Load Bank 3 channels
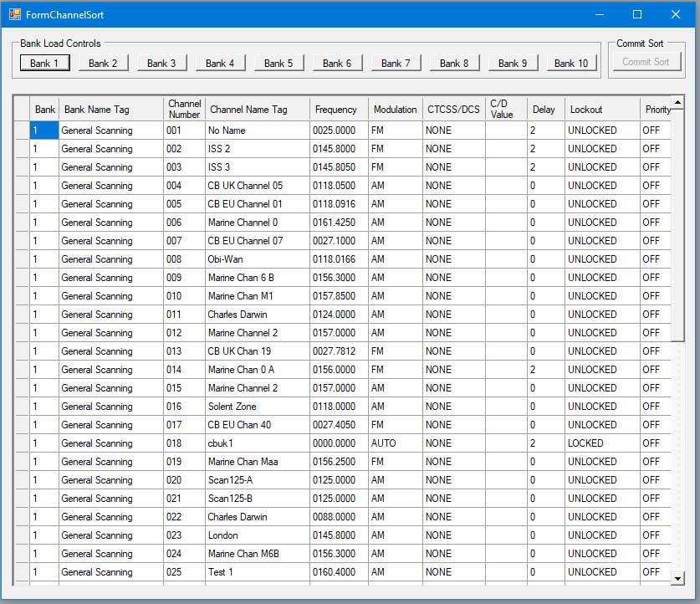This screenshot has width=700, height=604. pyautogui.click(x=161, y=63)
